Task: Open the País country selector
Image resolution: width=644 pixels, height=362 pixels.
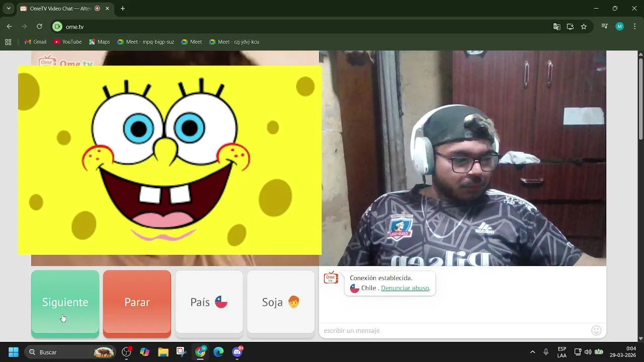Action: pos(209,302)
